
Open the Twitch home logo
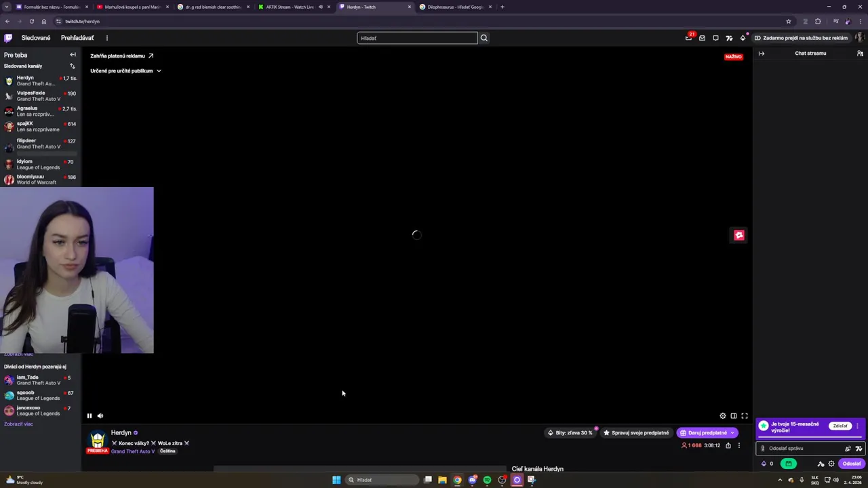pos(8,38)
